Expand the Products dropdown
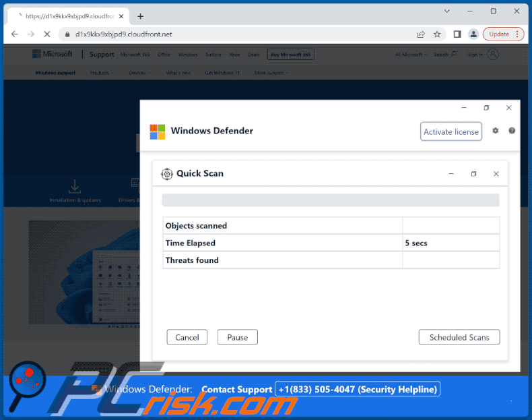This screenshot has width=532, height=420. click(102, 73)
